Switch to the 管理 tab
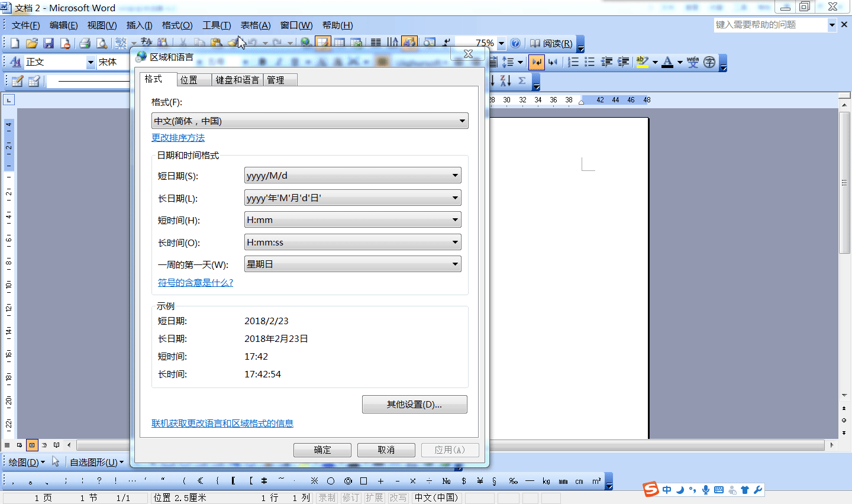The height and width of the screenshot is (504, 852). coord(280,80)
